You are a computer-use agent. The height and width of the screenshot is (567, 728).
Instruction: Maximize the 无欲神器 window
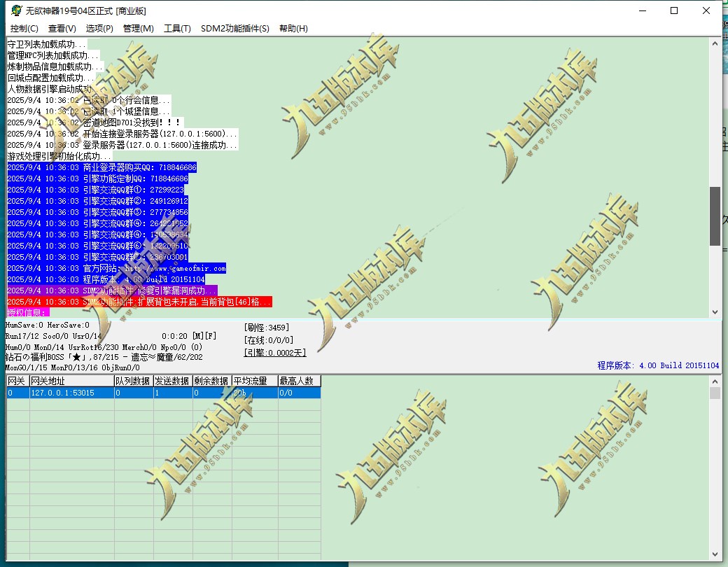(x=674, y=10)
